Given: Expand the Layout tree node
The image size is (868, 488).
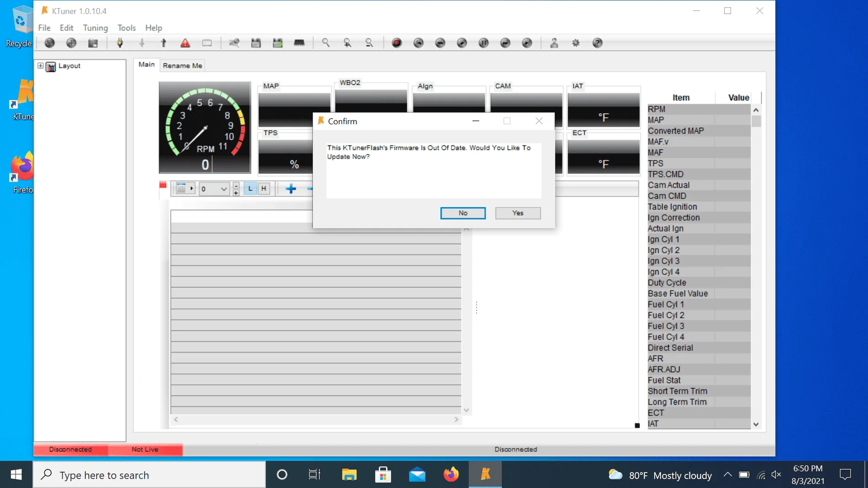Looking at the screenshot, I should click(x=41, y=66).
